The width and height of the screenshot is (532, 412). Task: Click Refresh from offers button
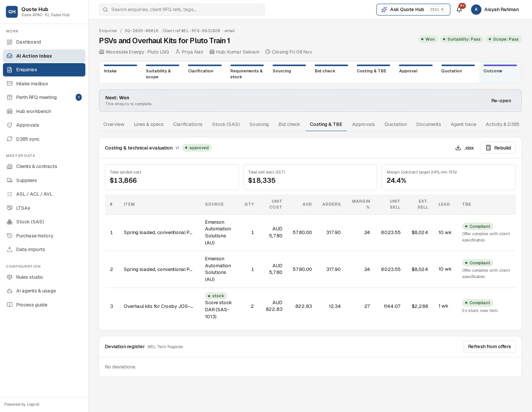(x=489, y=347)
